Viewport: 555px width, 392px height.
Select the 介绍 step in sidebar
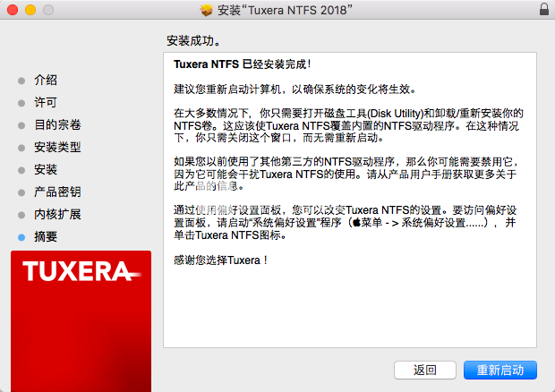pos(46,81)
